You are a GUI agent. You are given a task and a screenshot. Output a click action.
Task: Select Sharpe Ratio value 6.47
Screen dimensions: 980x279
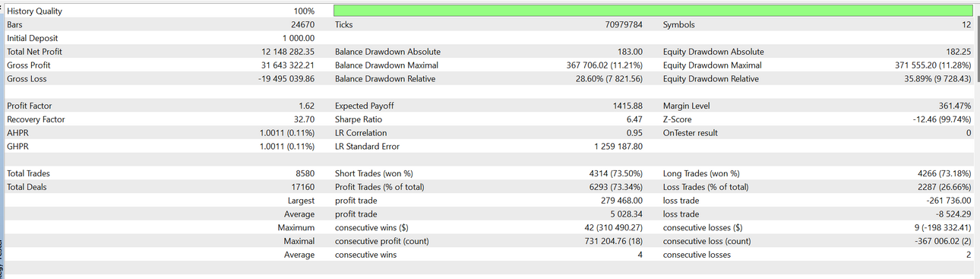coord(635,119)
